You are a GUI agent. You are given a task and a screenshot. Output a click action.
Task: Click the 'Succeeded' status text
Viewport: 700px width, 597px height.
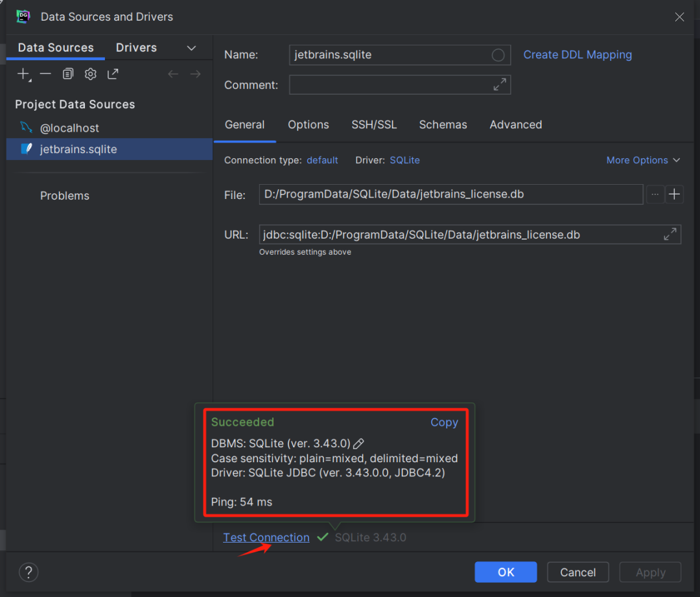(x=242, y=422)
